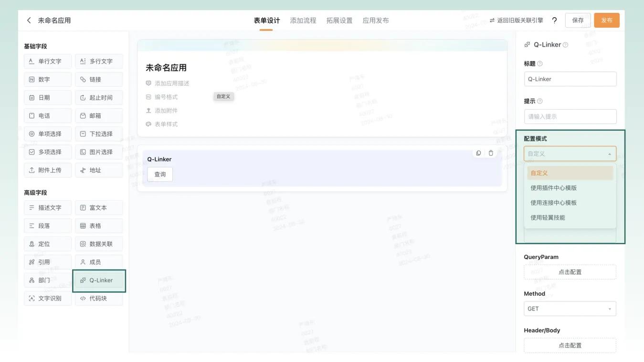This screenshot has width=644, height=362.
Task: Add the 下拉选择 field
Action: point(99,134)
